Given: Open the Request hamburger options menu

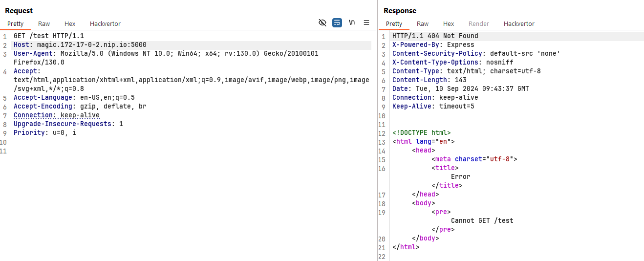Looking at the screenshot, I should pyautogui.click(x=366, y=22).
